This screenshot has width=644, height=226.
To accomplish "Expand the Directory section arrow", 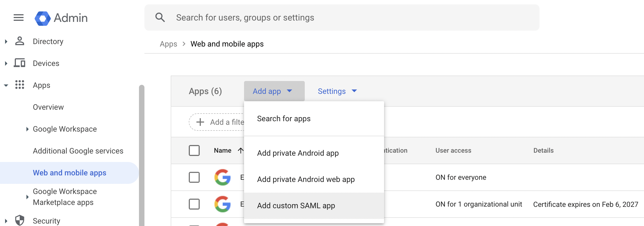I will pos(6,41).
